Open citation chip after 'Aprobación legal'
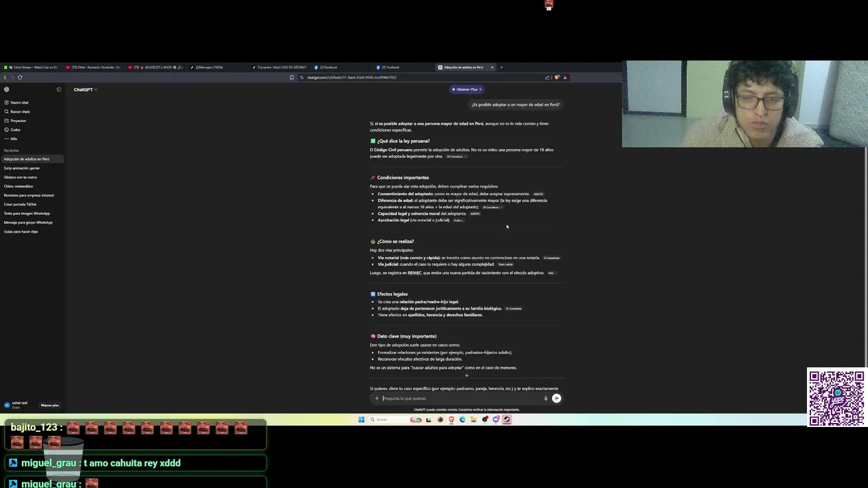868x488 pixels. 458,220
